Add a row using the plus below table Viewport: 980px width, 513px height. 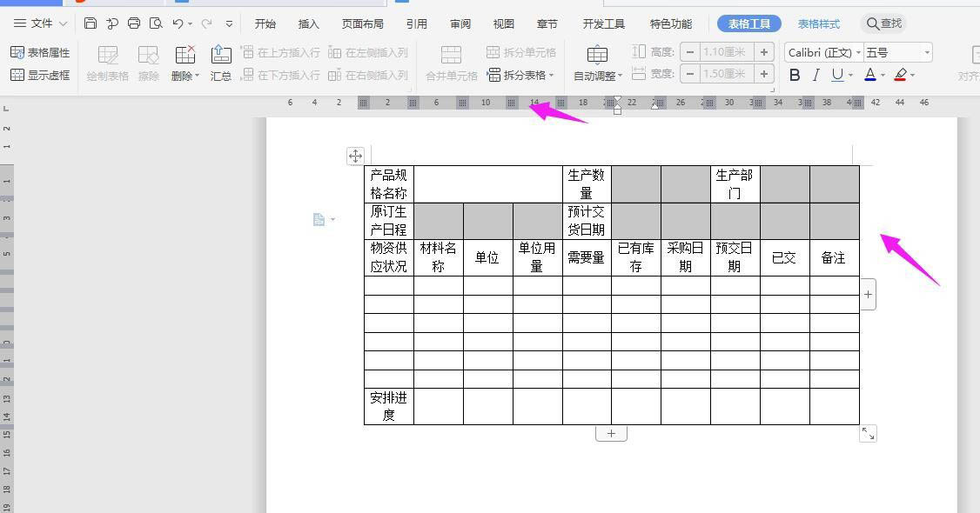point(611,433)
